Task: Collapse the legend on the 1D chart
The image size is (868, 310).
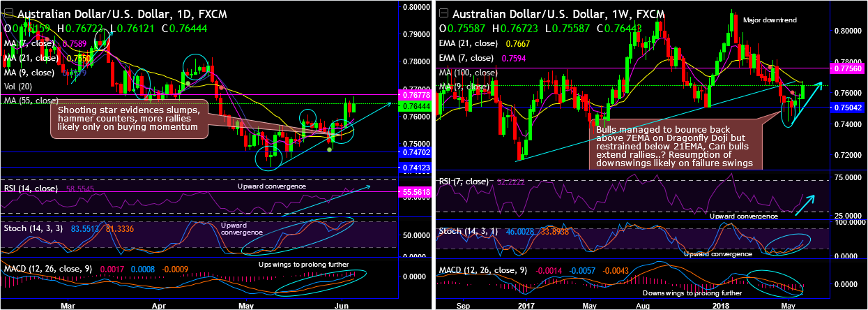Action: point(10,13)
